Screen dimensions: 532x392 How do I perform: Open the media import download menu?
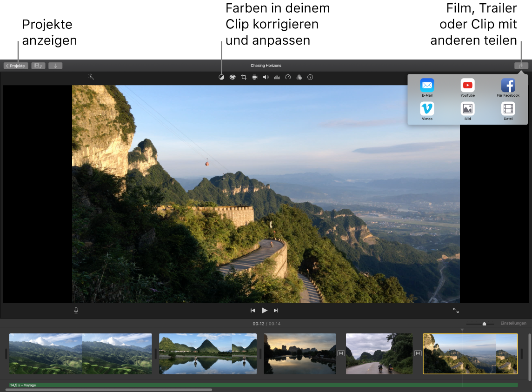click(x=55, y=66)
